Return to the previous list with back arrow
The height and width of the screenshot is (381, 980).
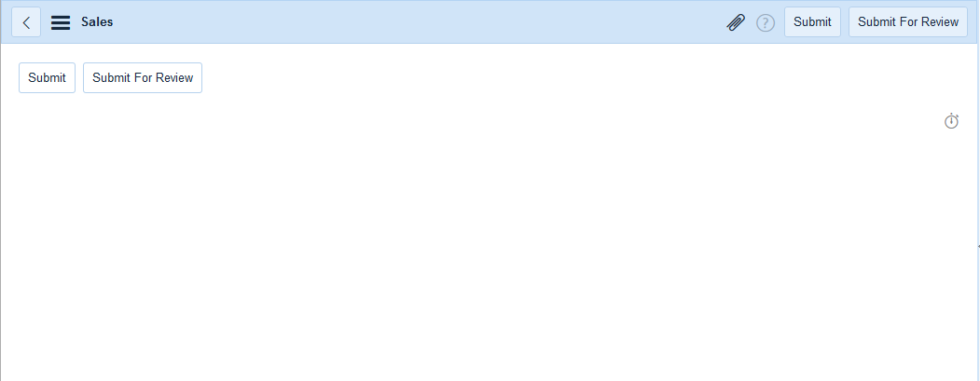coord(26,22)
